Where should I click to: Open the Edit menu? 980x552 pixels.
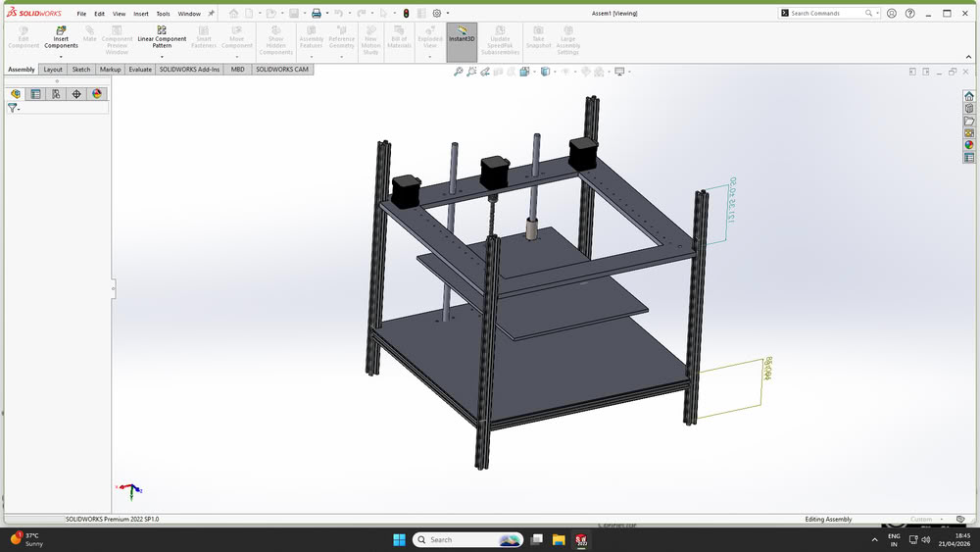[x=99, y=14]
